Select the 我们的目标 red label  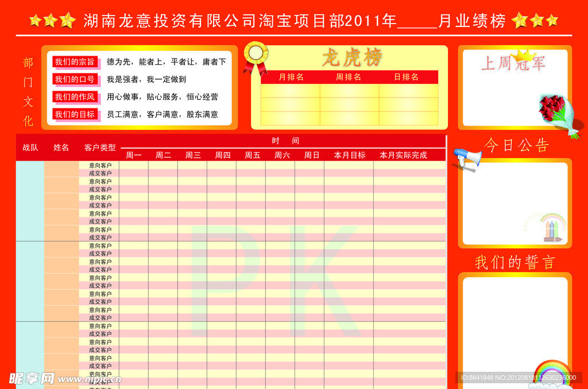click(x=75, y=114)
